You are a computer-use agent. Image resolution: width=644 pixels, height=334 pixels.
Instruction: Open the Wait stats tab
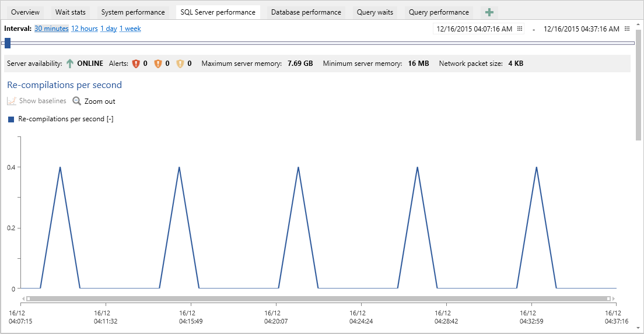pos(71,12)
